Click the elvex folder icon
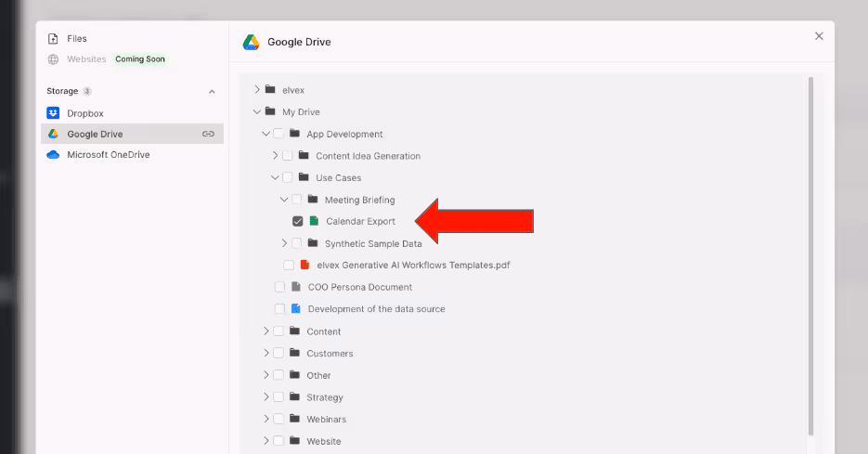 (x=270, y=89)
